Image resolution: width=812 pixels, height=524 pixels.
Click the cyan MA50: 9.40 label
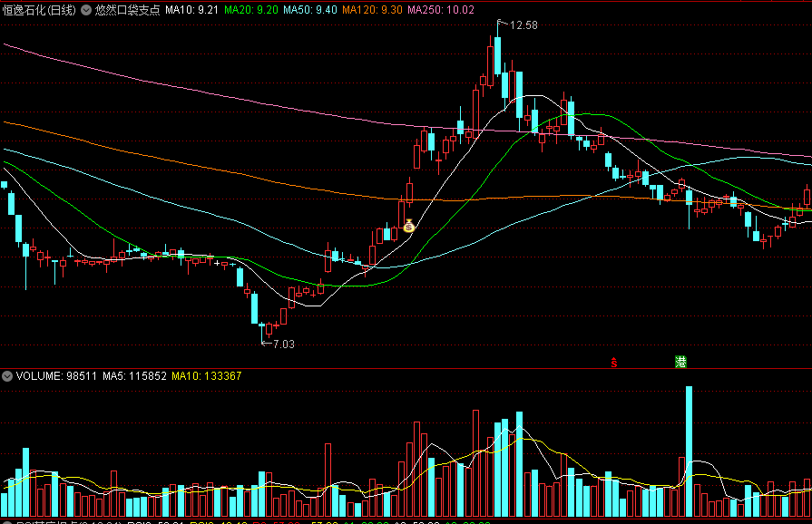[310, 10]
